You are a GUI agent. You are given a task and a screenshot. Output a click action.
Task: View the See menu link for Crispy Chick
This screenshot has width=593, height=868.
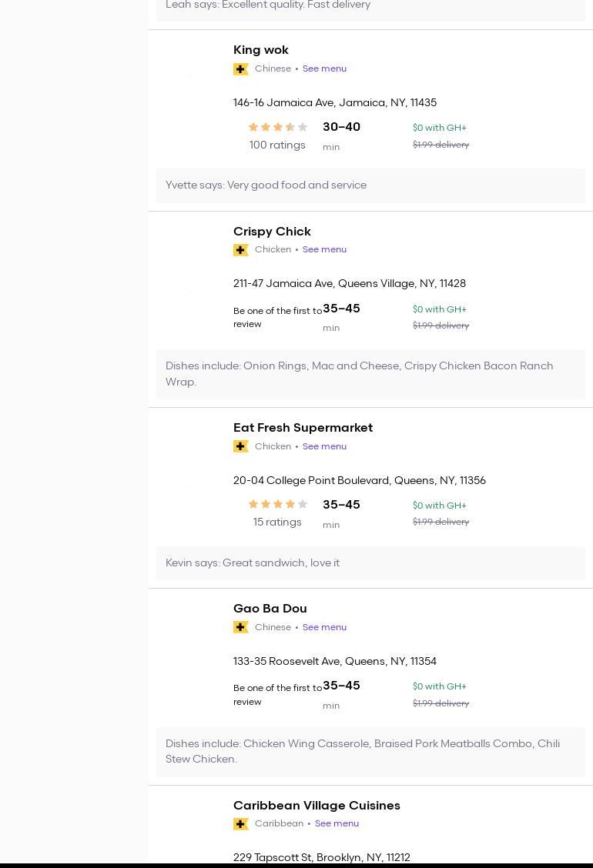point(324,249)
